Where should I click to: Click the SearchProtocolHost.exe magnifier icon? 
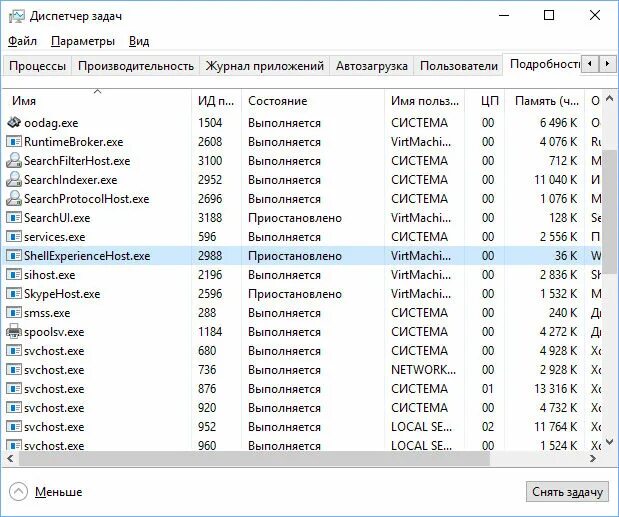click(14, 199)
